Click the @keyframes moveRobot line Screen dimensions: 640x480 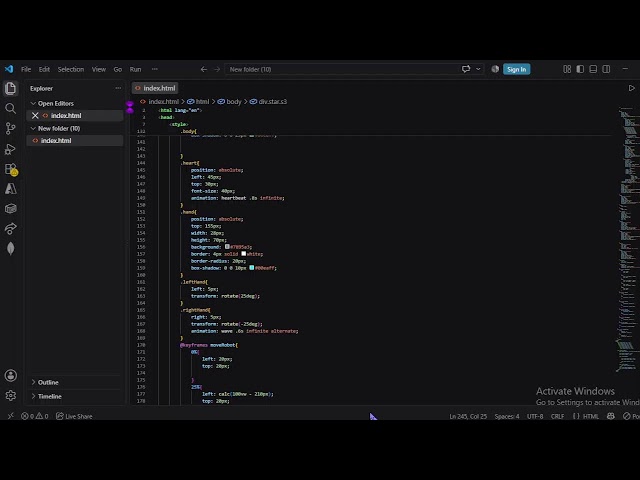coord(209,345)
